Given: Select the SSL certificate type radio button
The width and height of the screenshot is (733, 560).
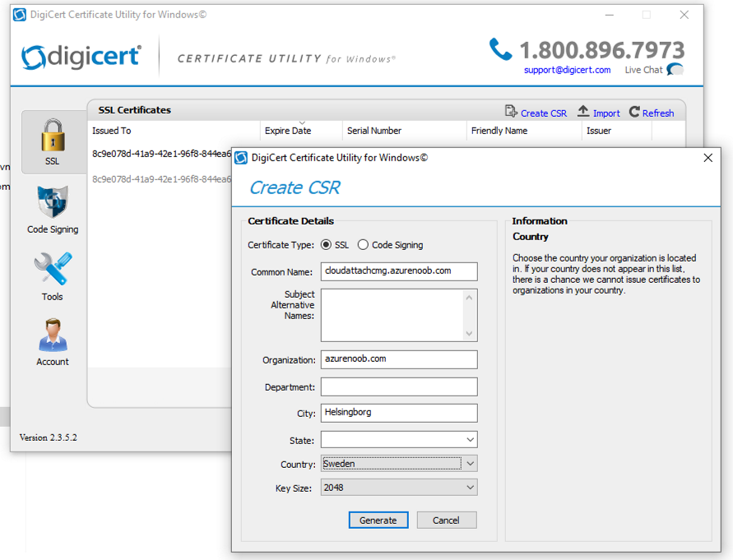Looking at the screenshot, I should click(x=326, y=245).
